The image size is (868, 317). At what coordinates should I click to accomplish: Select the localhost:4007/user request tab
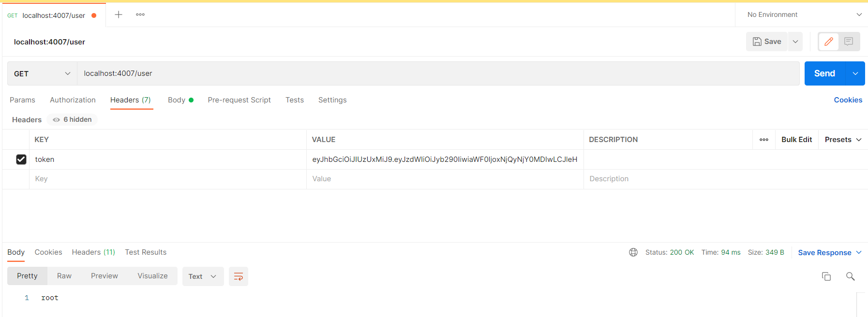pyautogui.click(x=53, y=15)
